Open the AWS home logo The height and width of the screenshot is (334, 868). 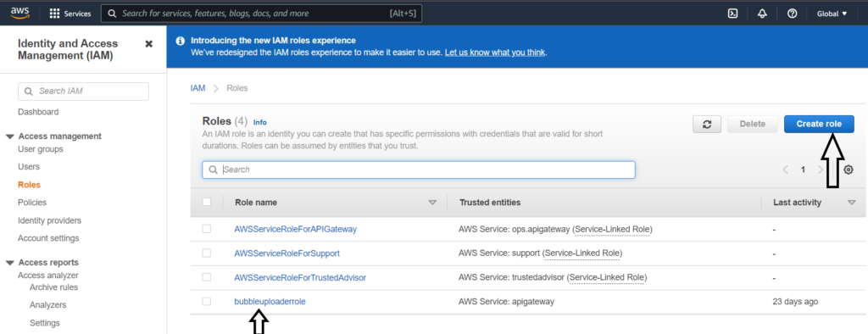[20, 14]
